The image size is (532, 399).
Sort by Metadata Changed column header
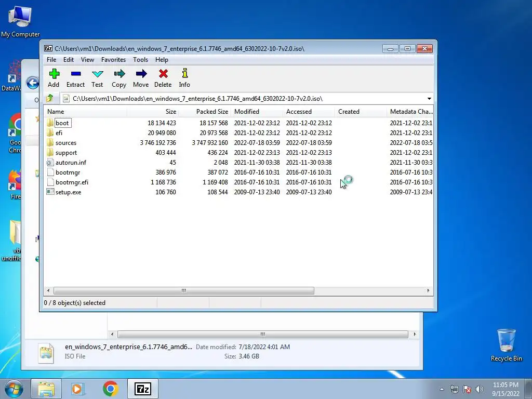(x=410, y=112)
